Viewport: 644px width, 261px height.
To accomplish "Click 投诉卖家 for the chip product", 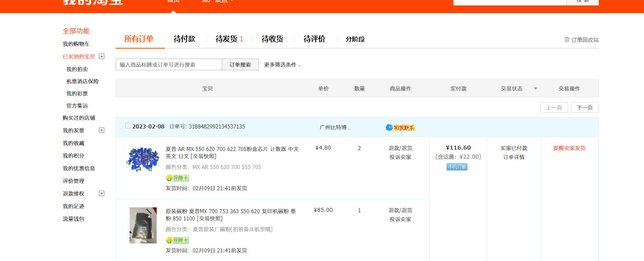I will (401, 157).
